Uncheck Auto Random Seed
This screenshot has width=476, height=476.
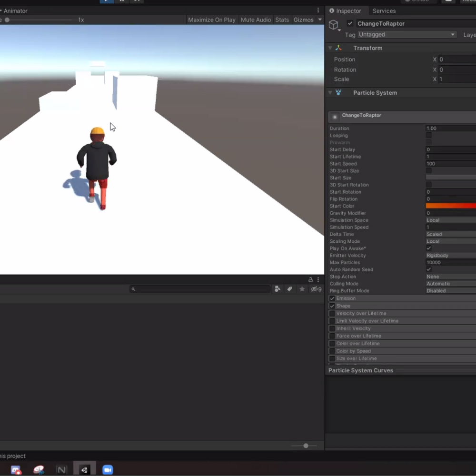[x=429, y=269]
